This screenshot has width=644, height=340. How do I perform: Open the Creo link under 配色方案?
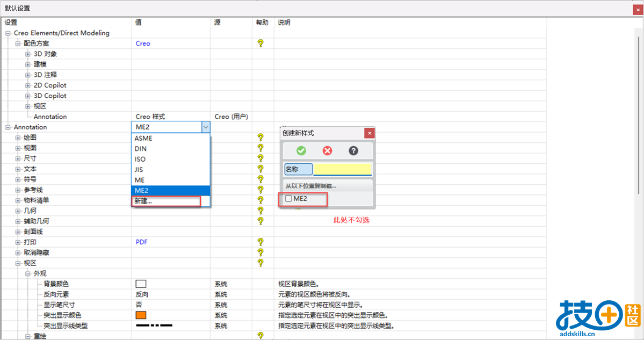point(142,44)
